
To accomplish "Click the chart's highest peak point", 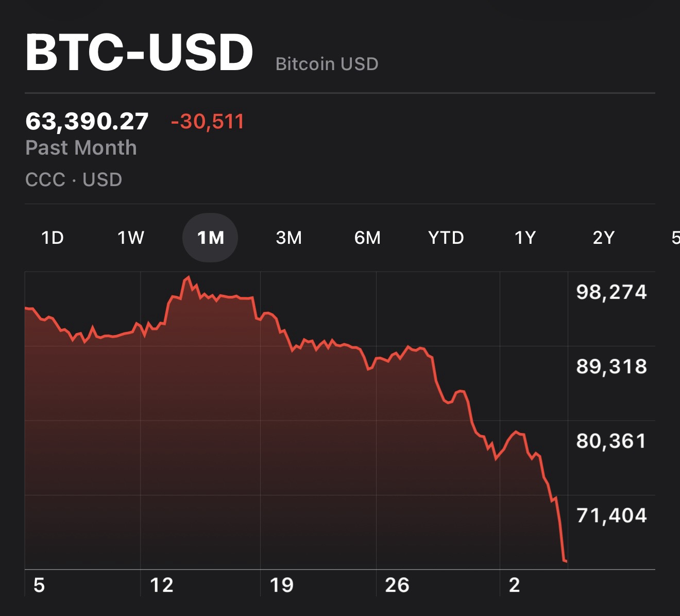I will 188,278.
